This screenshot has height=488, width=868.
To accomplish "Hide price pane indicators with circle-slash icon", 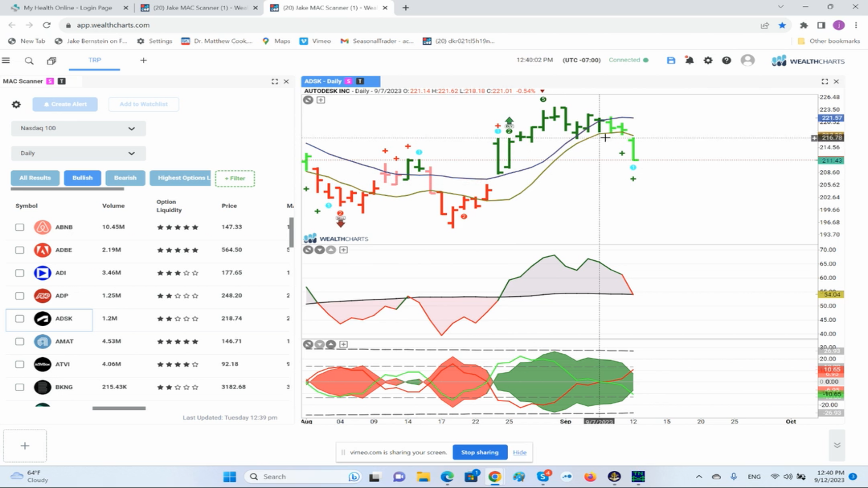I will (x=308, y=100).
